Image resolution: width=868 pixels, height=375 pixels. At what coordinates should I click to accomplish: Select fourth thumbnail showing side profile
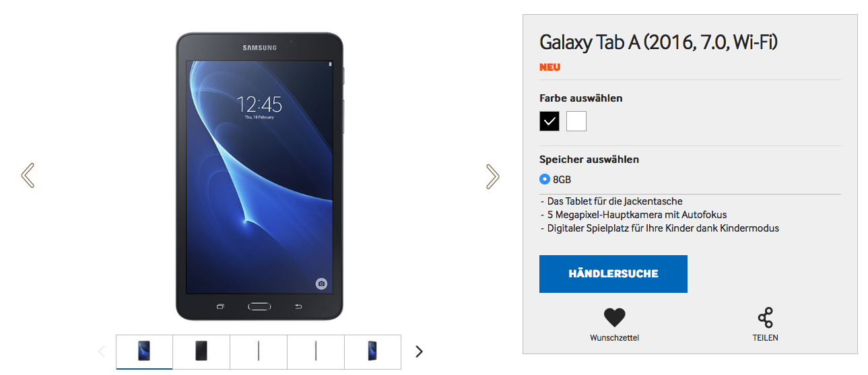(316, 351)
